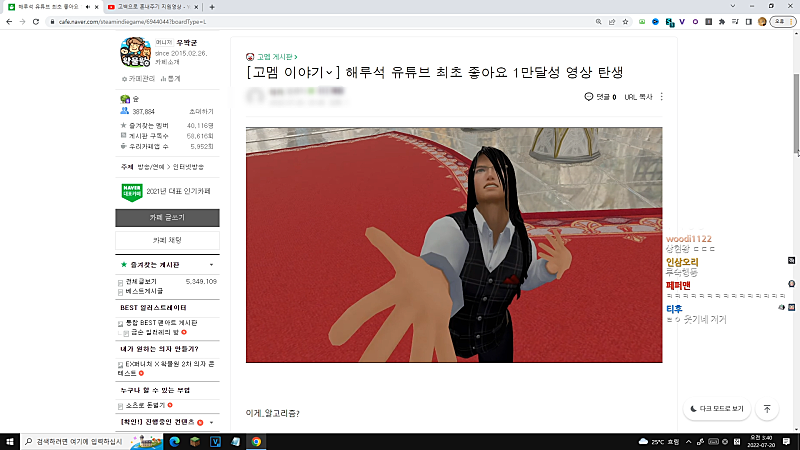Open 전체글보기 all posts board
This screenshot has width=800, height=450.
[x=141, y=282]
